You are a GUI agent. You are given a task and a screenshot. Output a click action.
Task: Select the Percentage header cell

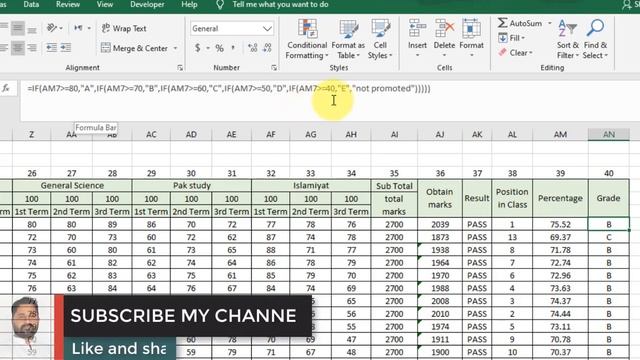pyautogui.click(x=560, y=198)
